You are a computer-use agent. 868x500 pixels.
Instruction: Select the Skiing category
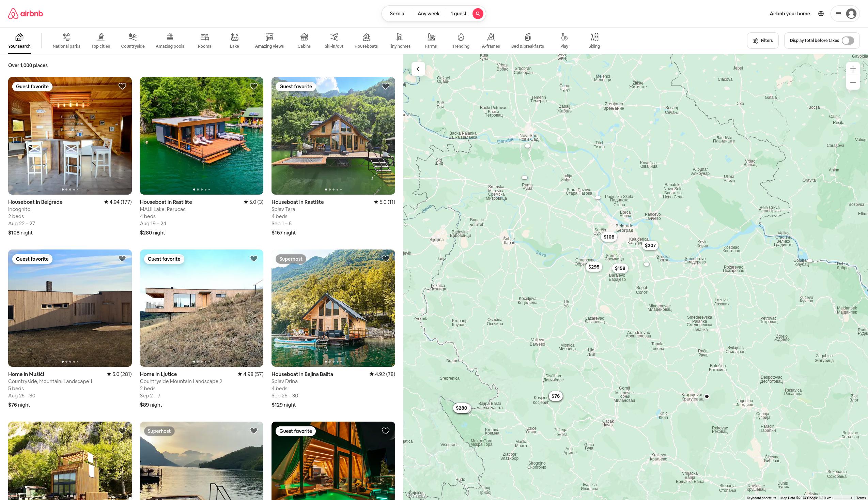click(x=594, y=41)
